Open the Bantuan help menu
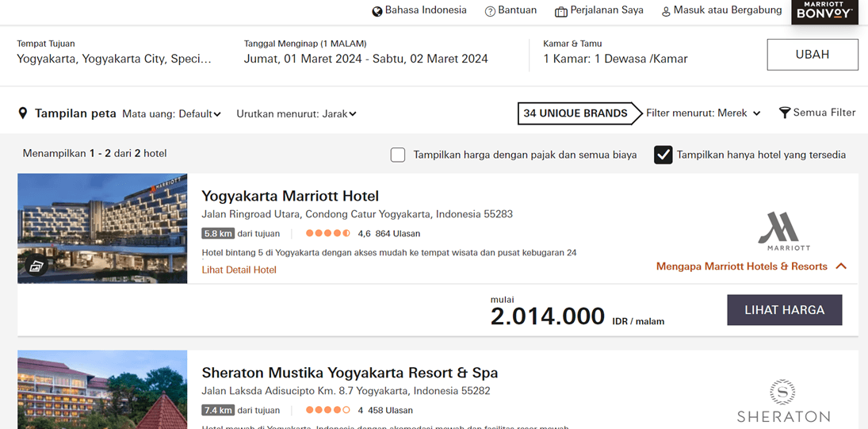The height and width of the screenshot is (429, 868). pos(518,10)
